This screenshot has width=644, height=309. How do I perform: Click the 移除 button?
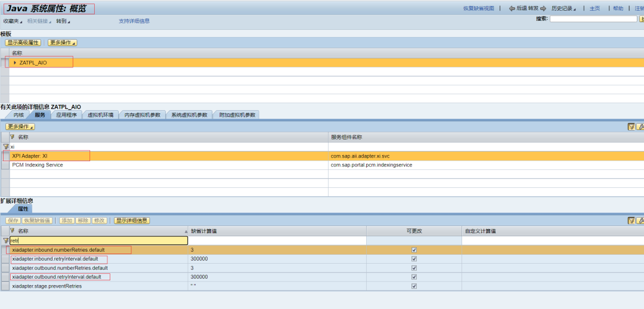coord(83,221)
